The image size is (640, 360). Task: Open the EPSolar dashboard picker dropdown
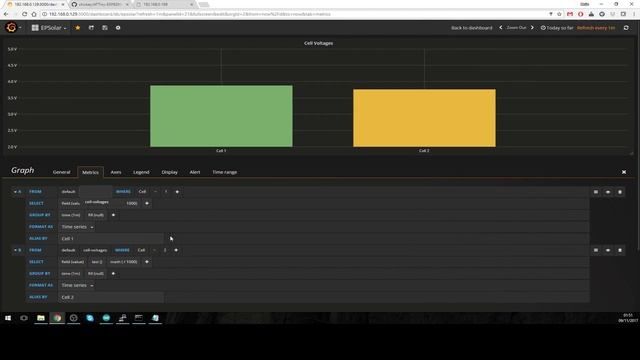49,28
